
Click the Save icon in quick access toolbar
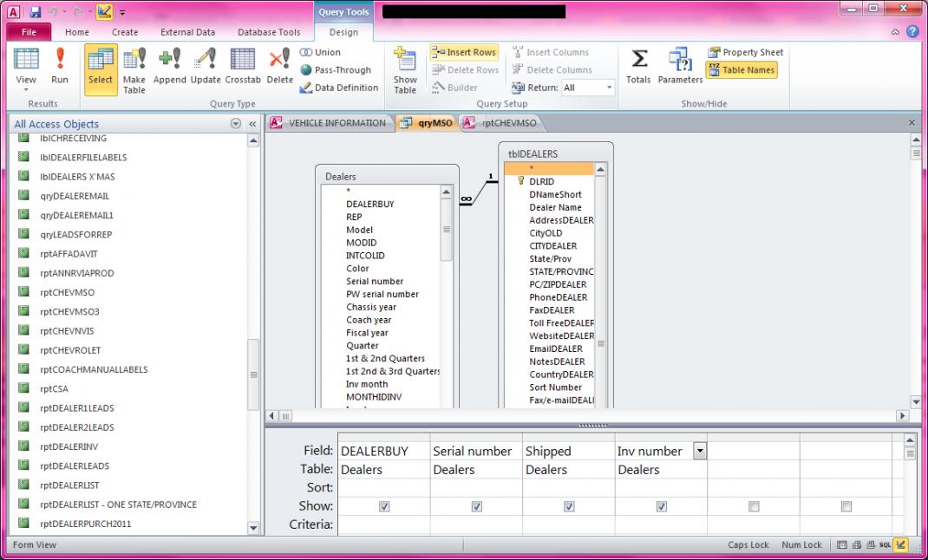coord(35,12)
